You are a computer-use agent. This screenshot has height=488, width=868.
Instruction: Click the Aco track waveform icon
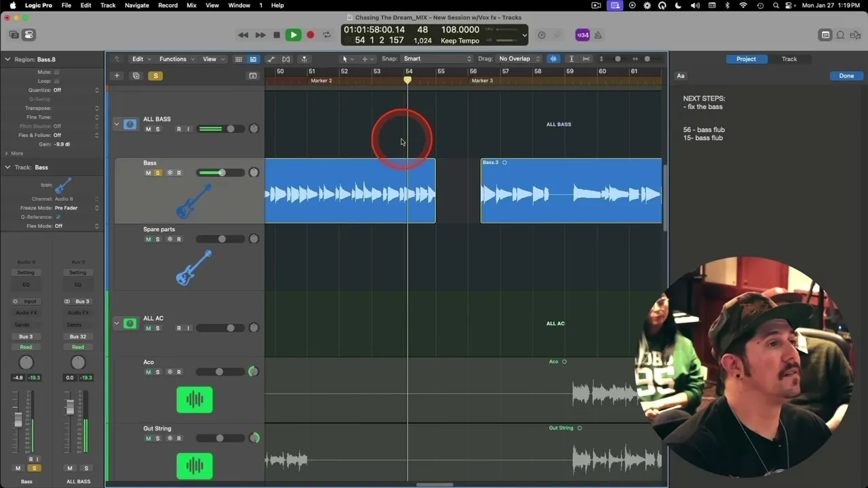pos(195,400)
